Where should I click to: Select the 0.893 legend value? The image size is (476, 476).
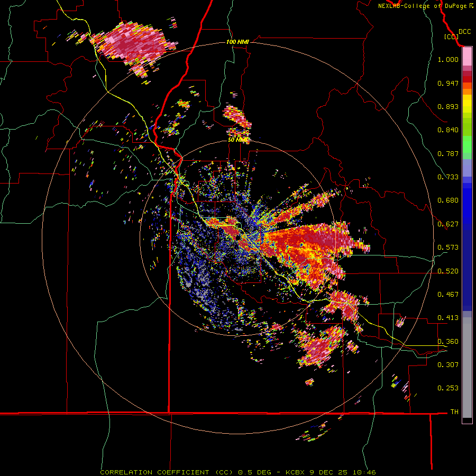[x=448, y=106]
